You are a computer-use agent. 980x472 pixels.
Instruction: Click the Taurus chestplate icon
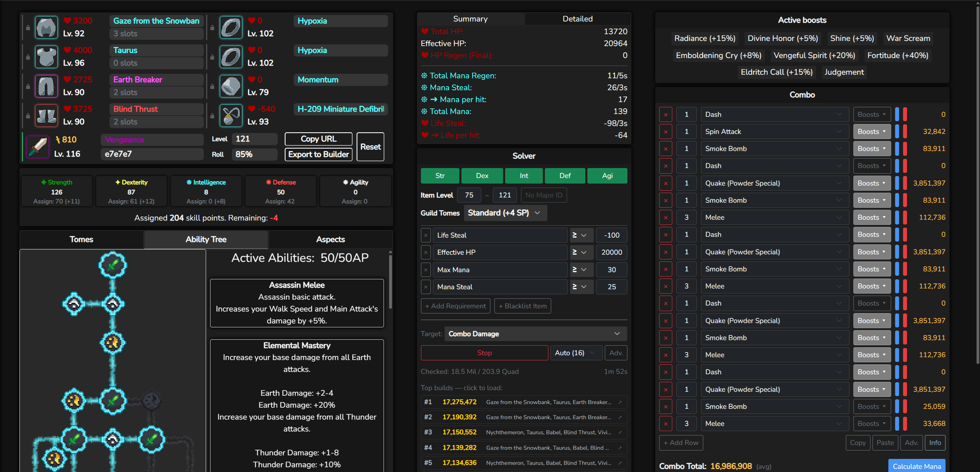click(x=46, y=56)
